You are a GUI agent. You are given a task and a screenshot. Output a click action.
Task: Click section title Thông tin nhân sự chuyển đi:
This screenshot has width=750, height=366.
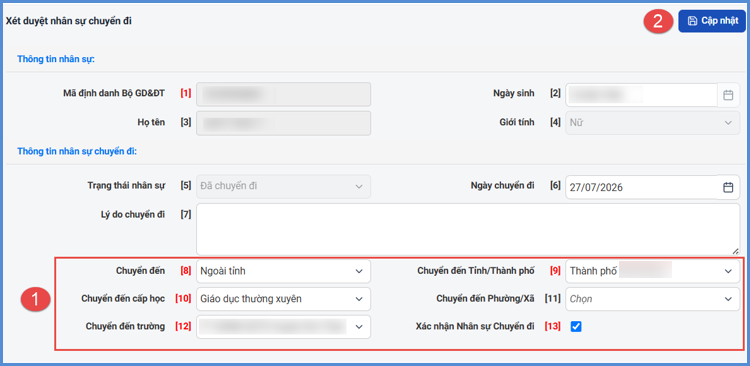(77, 151)
